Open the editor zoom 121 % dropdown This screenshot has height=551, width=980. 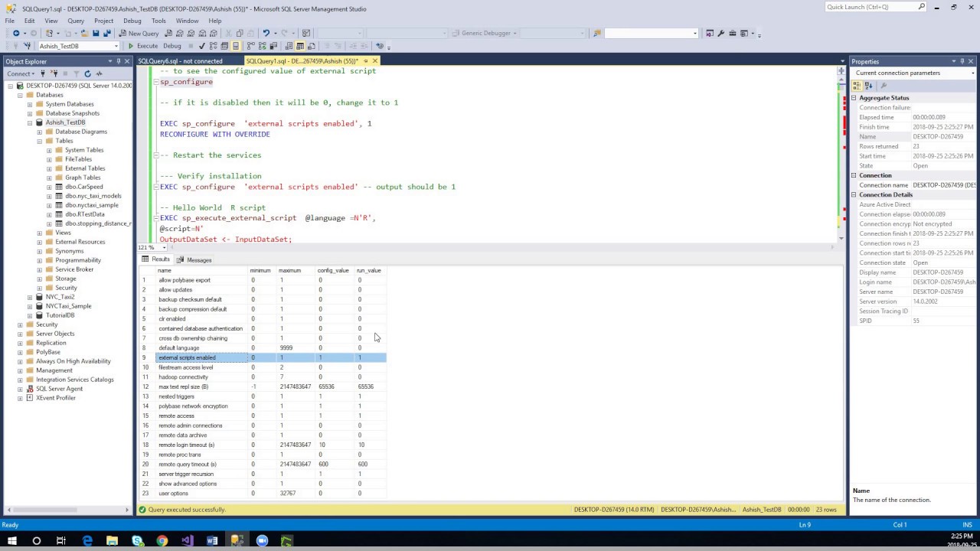coord(164,247)
